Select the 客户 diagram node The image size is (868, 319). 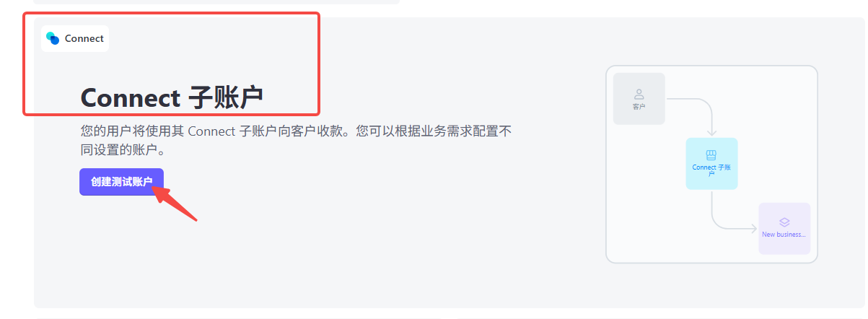[639, 99]
